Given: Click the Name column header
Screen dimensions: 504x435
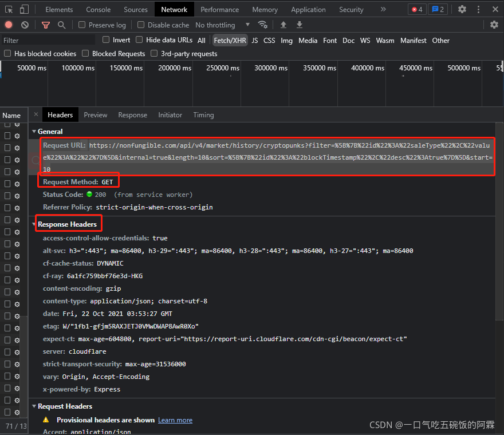Looking at the screenshot, I should (x=11, y=116).
